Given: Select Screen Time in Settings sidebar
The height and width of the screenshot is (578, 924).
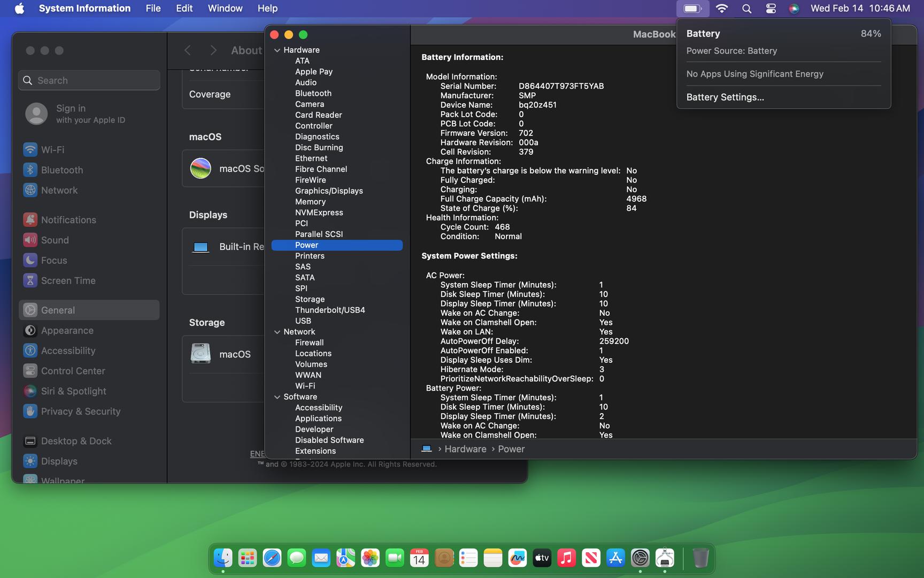Looking at the screenshot, I should 89,281.
